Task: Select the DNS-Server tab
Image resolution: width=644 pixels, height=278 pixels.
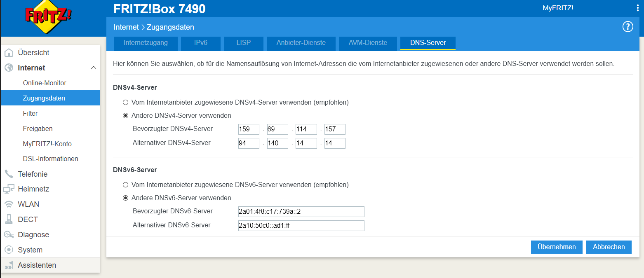Action: point(428,43)
